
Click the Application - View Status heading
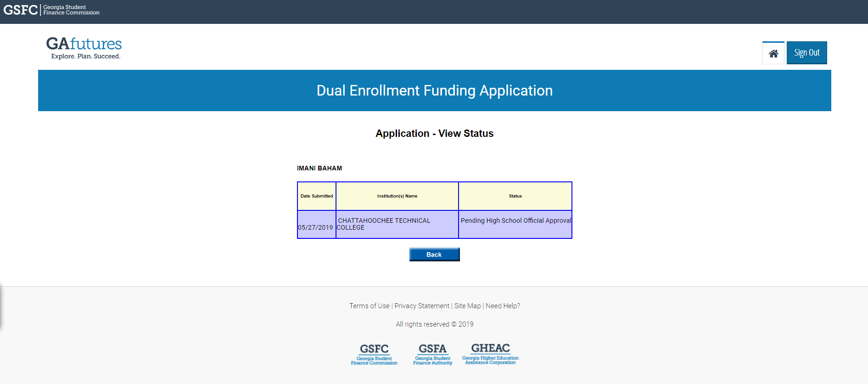pos(435,134)
